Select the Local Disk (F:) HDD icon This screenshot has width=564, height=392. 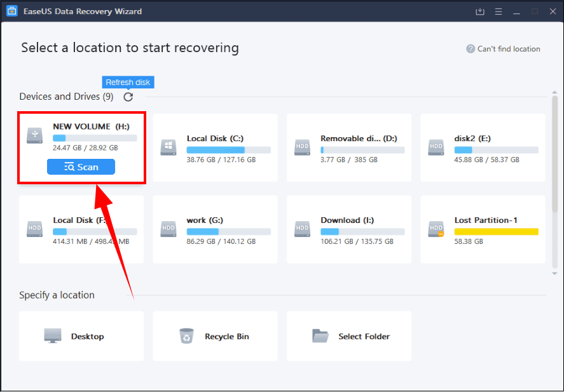tap(34, 229)
